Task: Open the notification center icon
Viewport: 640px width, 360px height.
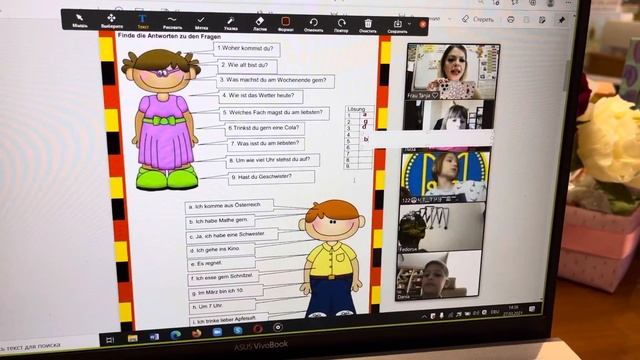Action: 532,309
